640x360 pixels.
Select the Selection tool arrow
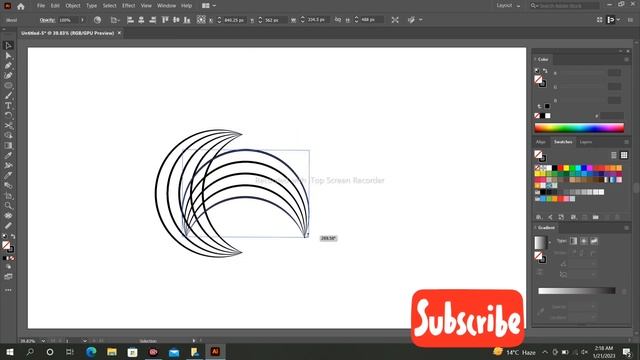tap(8, 45)
